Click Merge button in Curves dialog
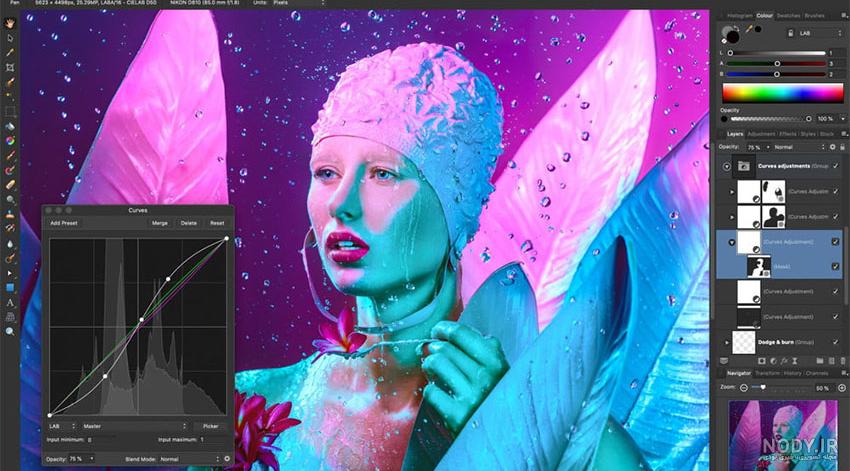Screen dimensions: 850x471 (159, 223)
